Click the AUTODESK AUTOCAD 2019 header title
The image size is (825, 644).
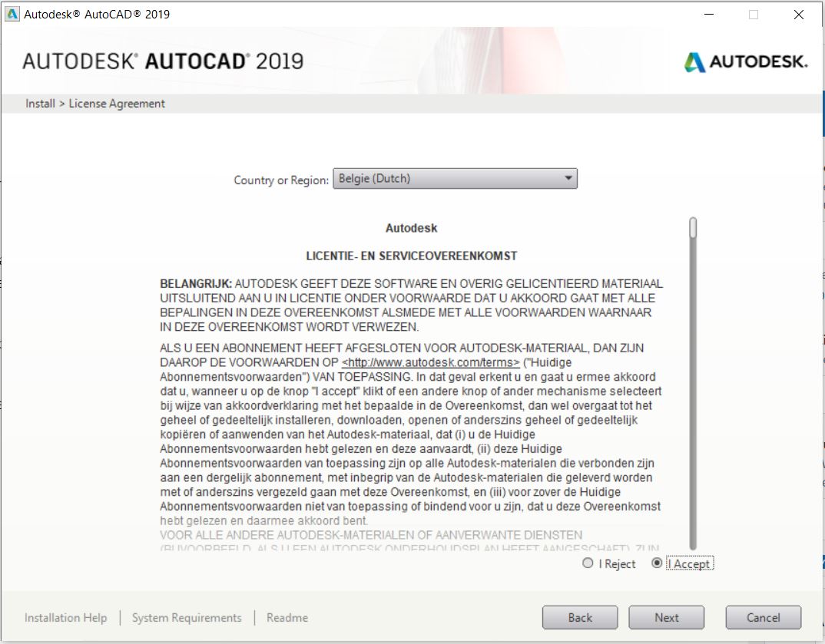pos(163,61)
